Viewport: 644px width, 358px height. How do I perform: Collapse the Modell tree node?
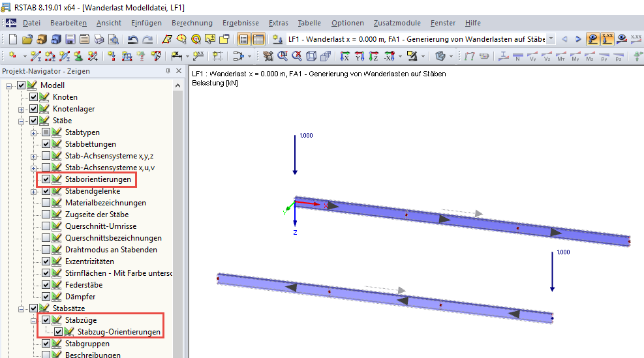pos(8,86)
